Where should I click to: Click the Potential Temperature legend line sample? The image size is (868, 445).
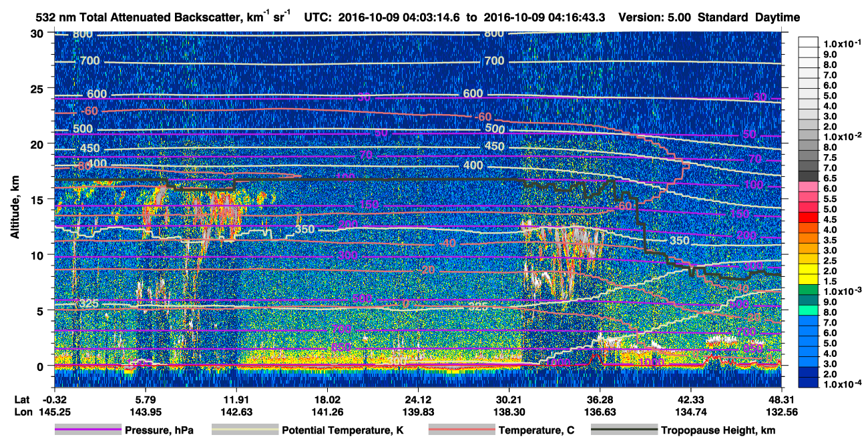pyautogui.click(x=245, y=430)
